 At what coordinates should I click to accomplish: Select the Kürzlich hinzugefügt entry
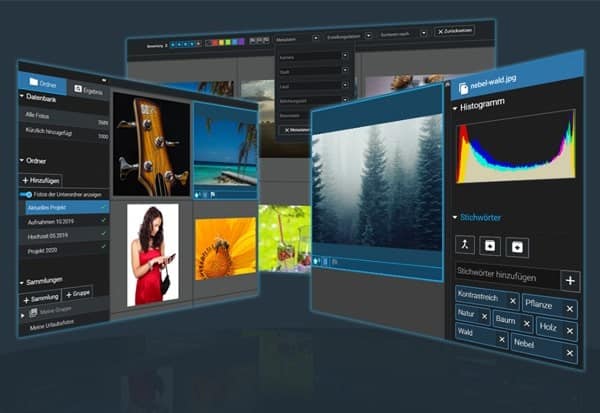(x=64, y=133)
